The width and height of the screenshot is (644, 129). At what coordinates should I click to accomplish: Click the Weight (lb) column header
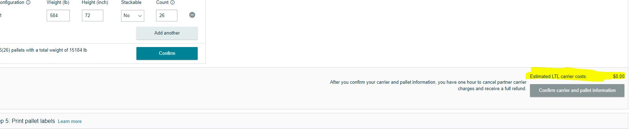pos(58,2)
